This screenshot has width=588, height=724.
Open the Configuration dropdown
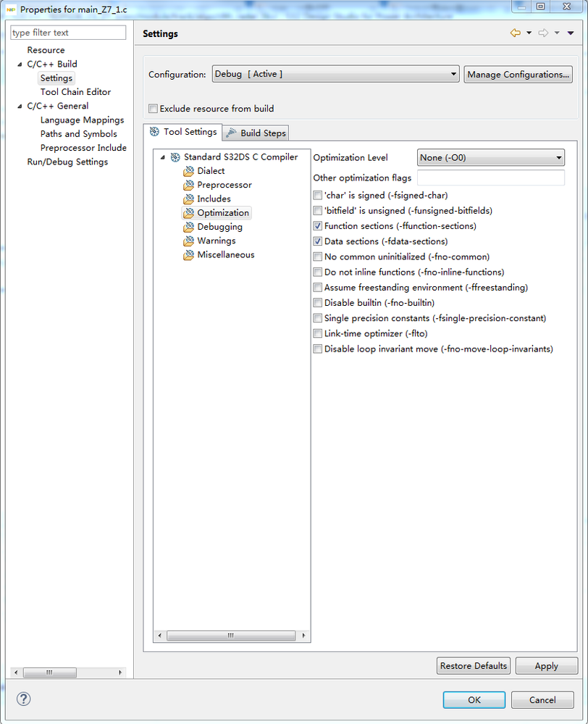pos(335,74)
